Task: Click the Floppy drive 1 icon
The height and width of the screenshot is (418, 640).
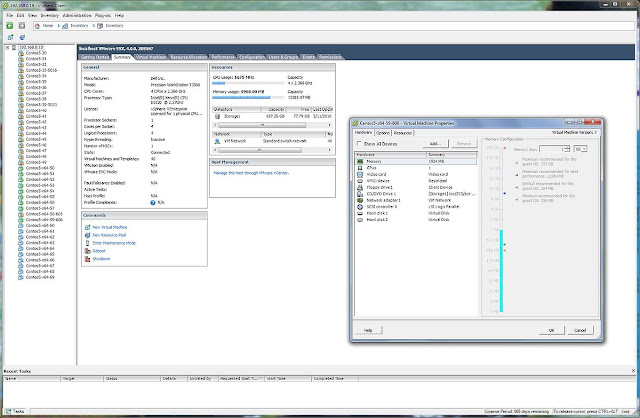Action: tap(360, 187)
